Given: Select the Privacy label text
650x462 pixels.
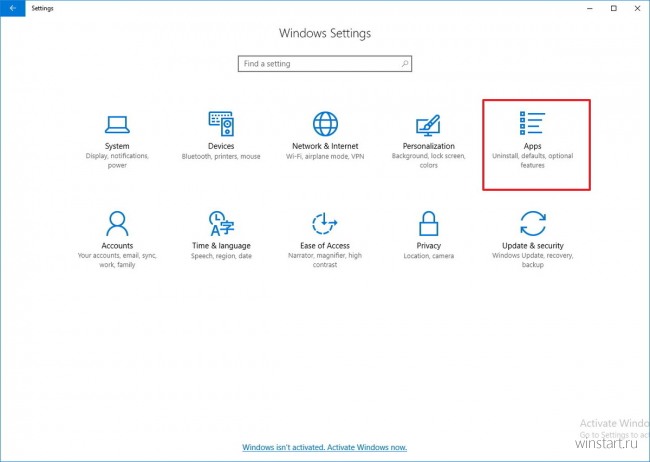Looking at the screenshot, I should (x=429, y=246).
